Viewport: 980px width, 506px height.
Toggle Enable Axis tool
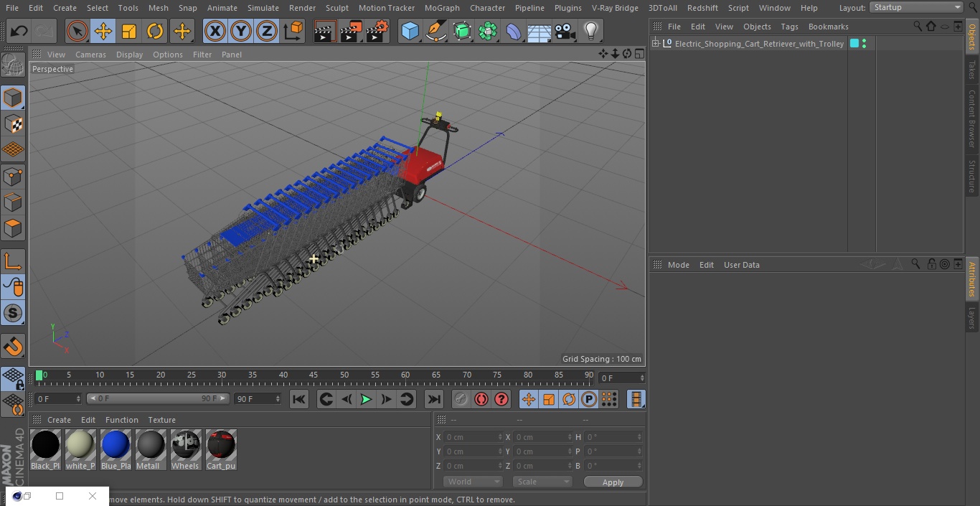[13, 262]
